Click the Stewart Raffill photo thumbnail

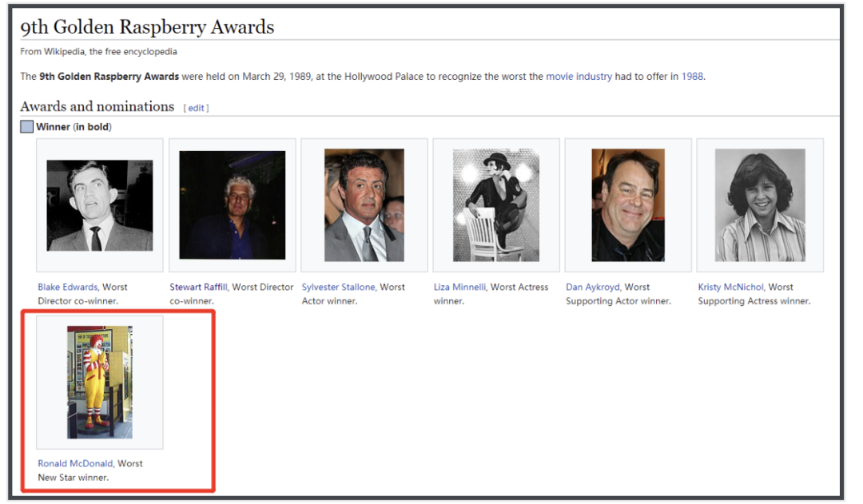click(x=233, y=204)
